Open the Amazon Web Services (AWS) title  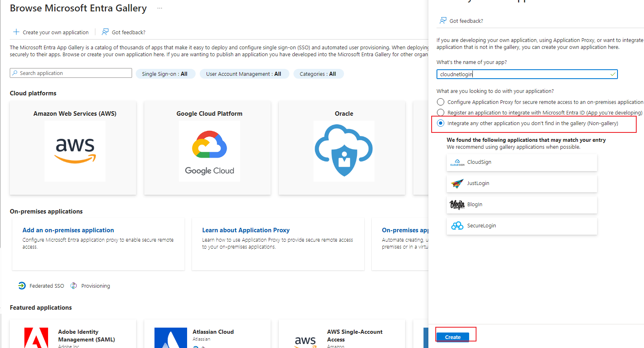pos(75,114)
